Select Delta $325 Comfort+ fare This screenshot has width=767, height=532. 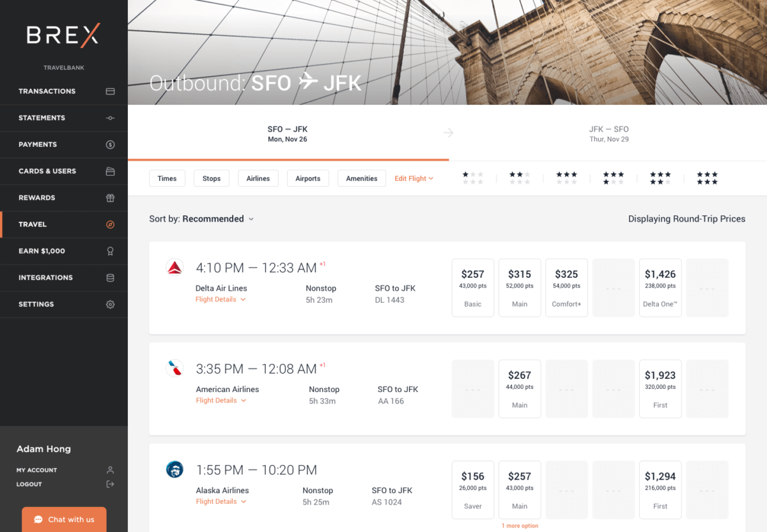tap(566, 288)
